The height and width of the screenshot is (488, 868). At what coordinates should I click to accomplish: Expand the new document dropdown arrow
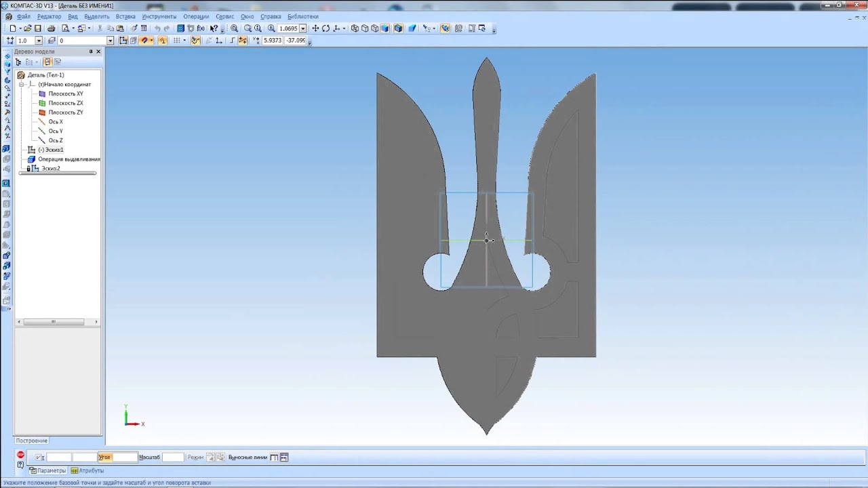click(20, 28)
